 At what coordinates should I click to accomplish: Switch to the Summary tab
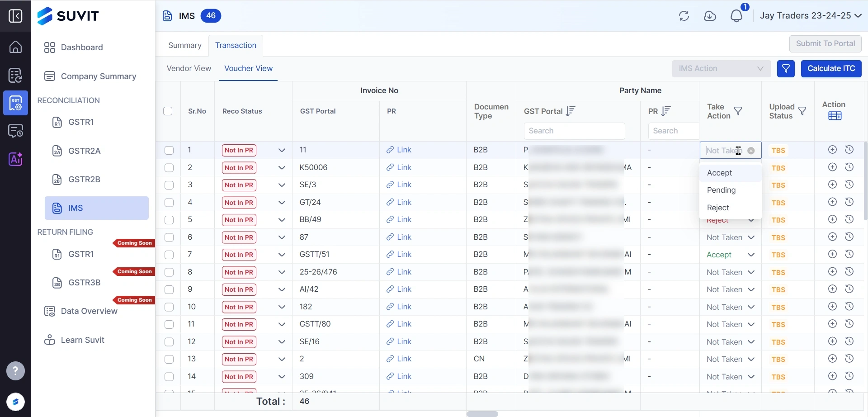tap(184, 45)
